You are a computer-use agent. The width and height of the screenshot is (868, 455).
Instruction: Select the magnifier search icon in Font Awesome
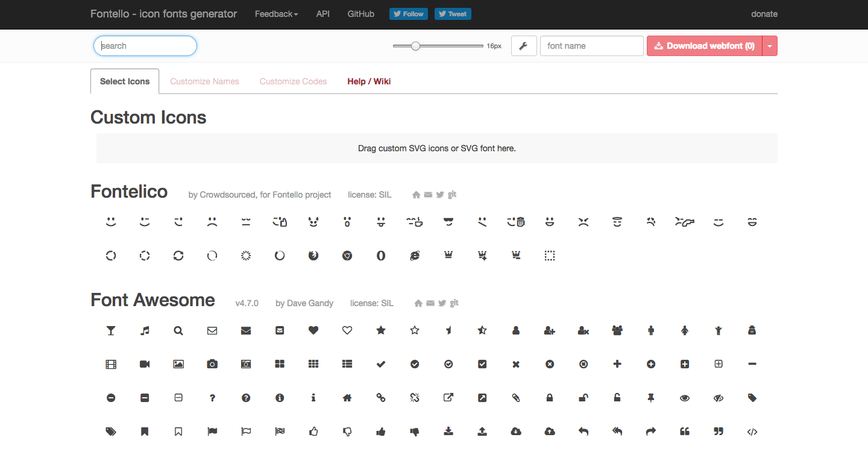pyautogui.click(x=178, y=330)
